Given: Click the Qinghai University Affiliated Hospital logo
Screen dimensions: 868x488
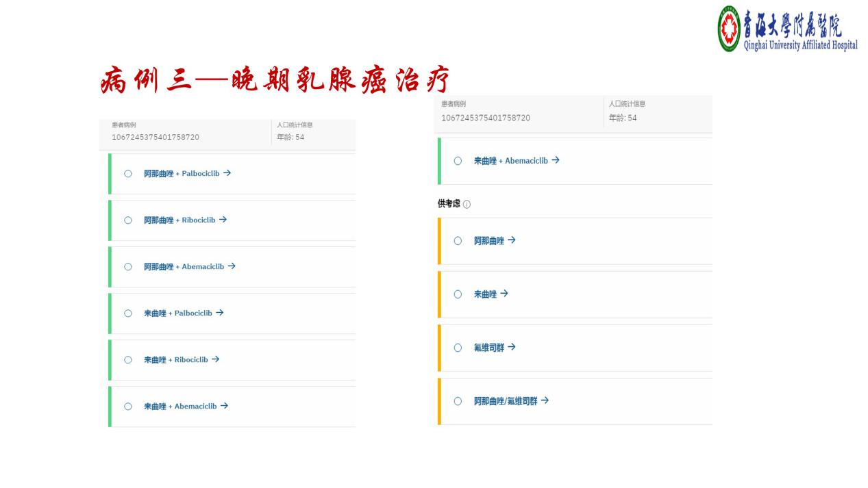Looking at the screenshot, I should tap(787, 29).
